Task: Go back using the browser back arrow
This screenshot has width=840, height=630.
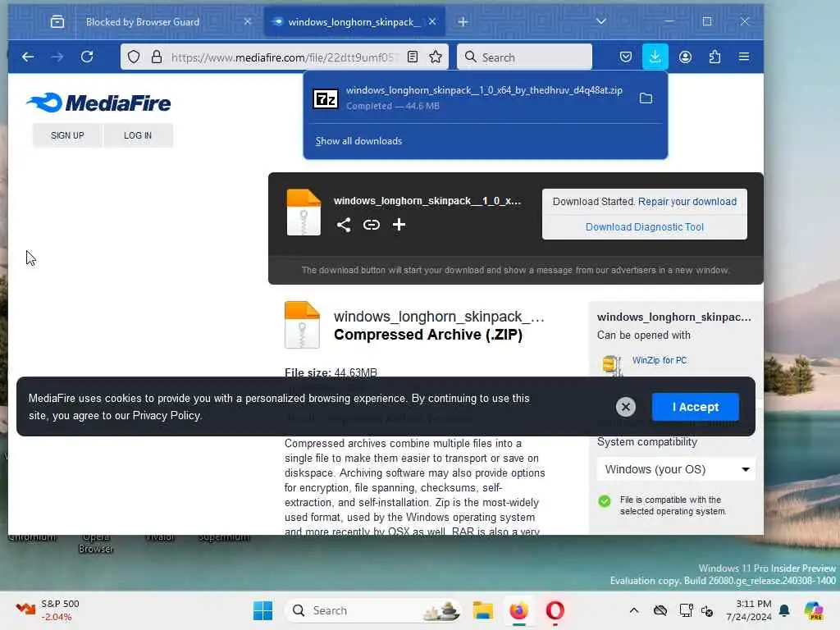Action: pos(28,57)
